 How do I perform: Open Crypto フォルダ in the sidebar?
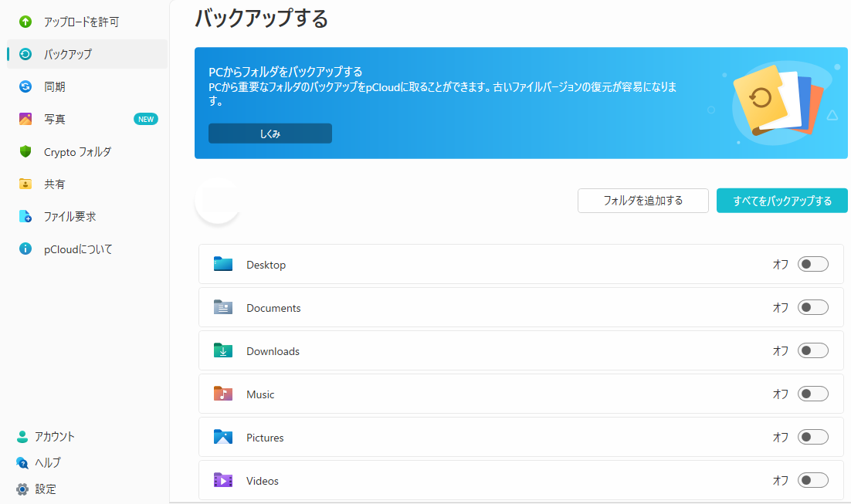[86, 152]
